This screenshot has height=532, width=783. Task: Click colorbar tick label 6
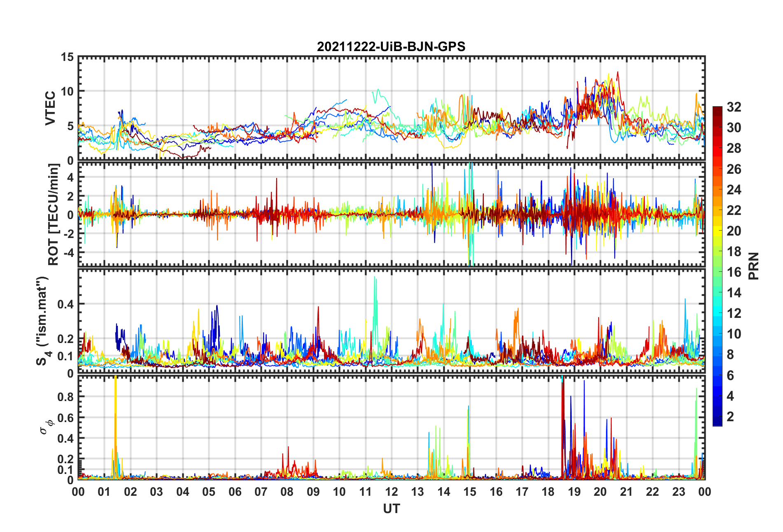point(730,375)
